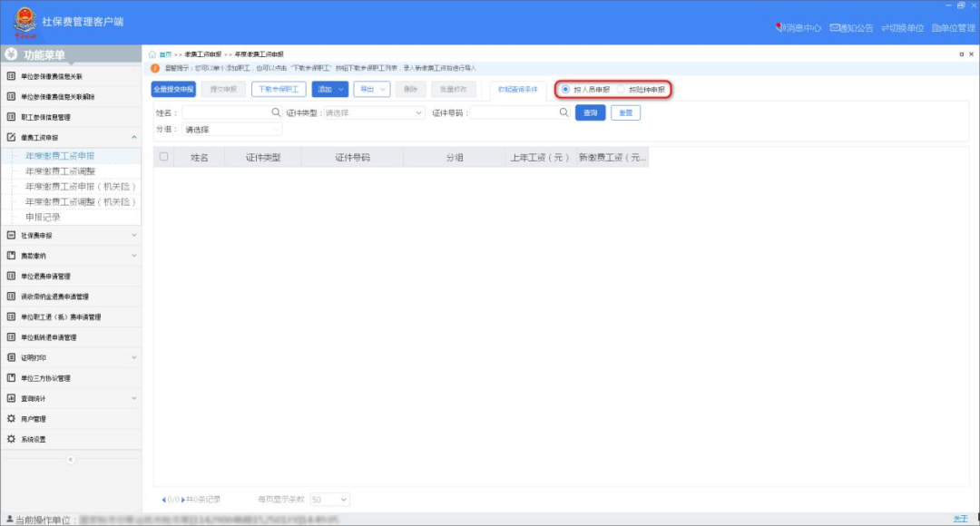The image size is (980, 526).
Task: Click the 全量提交申报 button
Action: click(x=173, y=90)
